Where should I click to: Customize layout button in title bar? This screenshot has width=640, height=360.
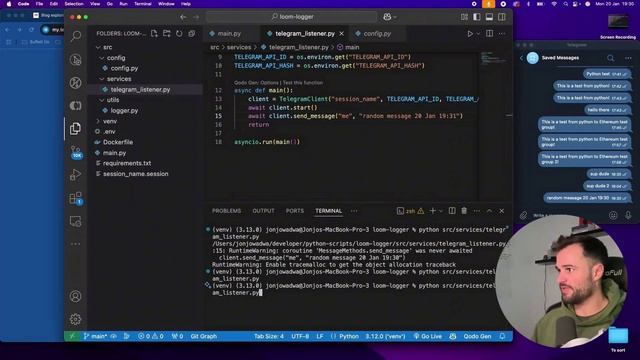click(x=464, y=17)
